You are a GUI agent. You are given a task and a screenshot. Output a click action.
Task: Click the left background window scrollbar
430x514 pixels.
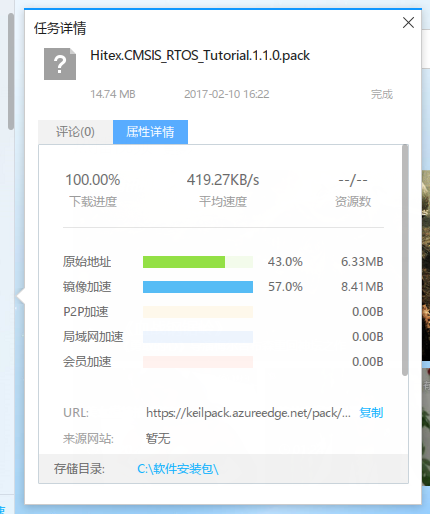[x=11, y=71]
